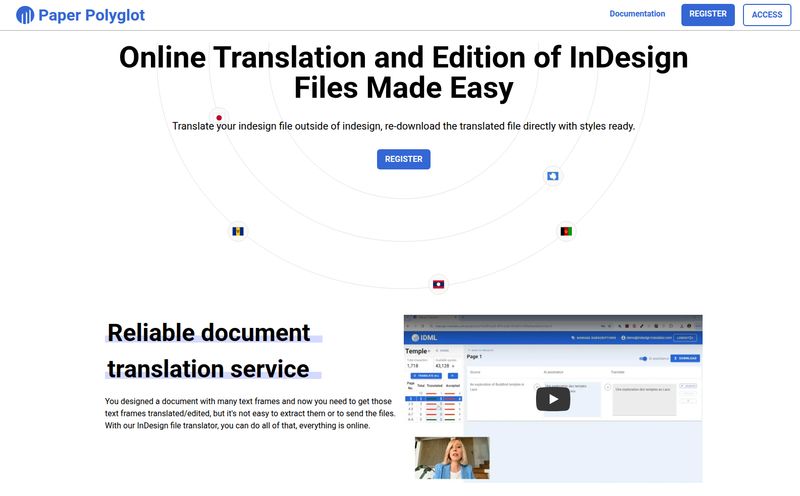Click the Afghanistan flag icon
The width and height of the screenshot is (800, 496).
click(566, 231)
